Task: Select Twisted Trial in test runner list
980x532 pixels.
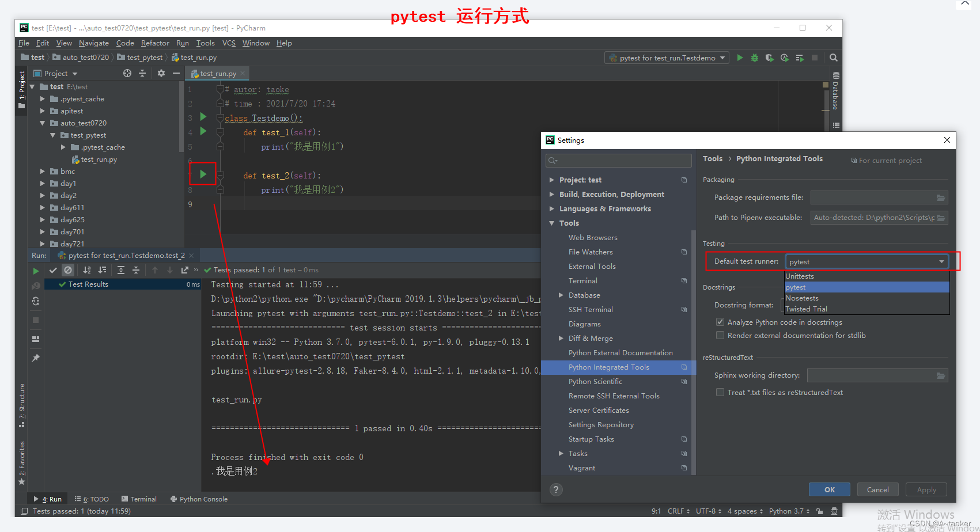Action: (867, 309)
